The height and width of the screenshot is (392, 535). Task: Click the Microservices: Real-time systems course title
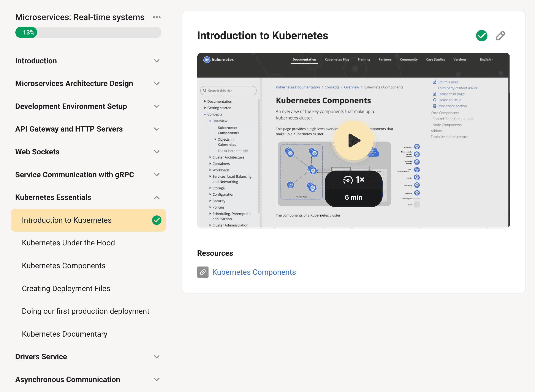click(x=80, y=17)
